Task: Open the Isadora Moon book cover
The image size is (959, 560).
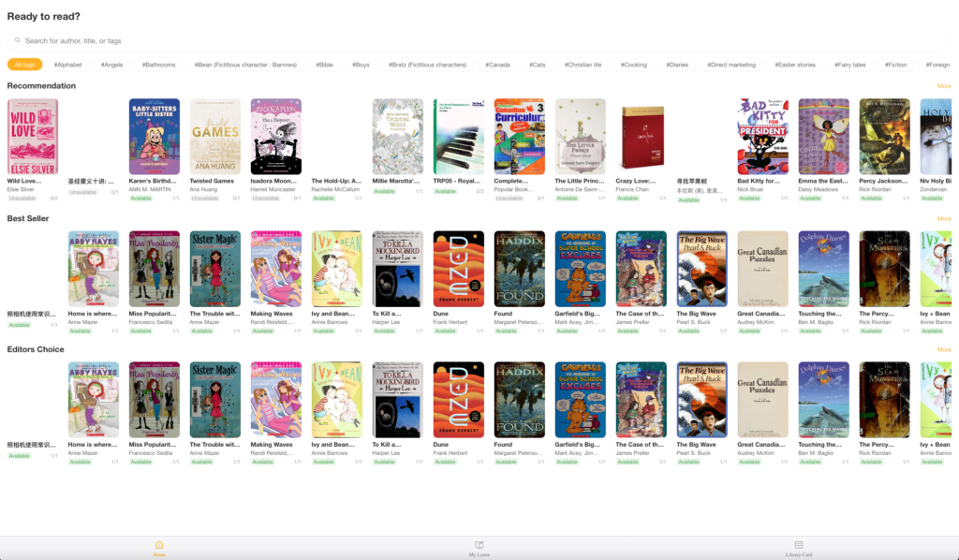Action: tap(276, 137)
